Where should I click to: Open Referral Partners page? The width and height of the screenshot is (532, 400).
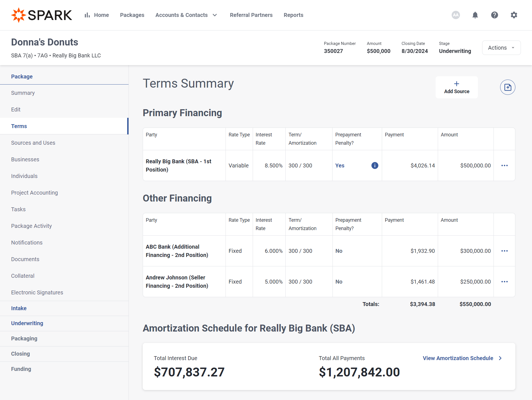coord(251,15)
